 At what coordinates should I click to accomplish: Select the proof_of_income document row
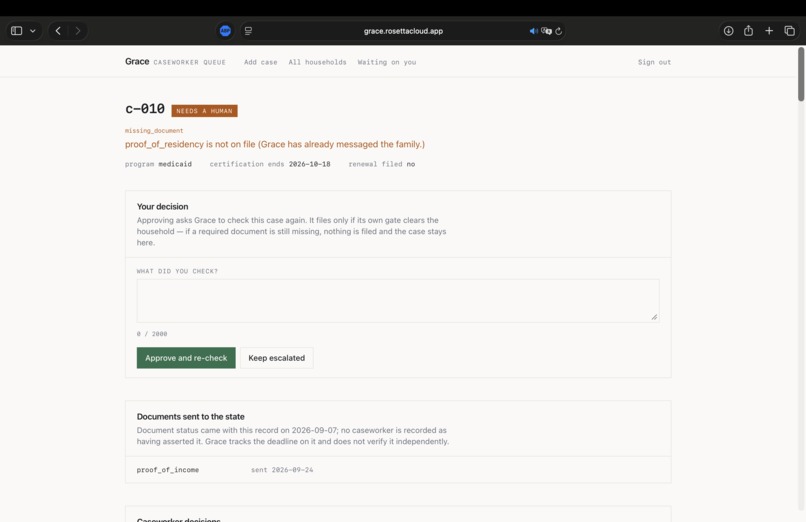[398, 470]
